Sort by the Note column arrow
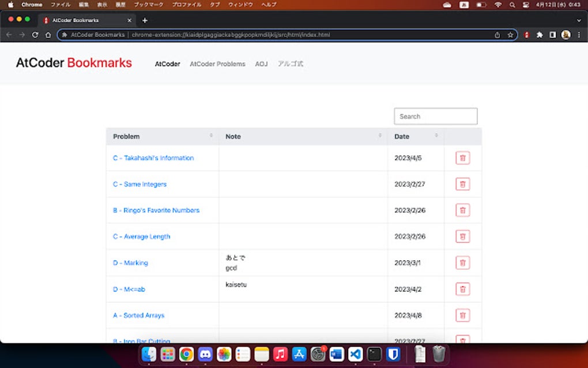 click(x=379, y=136)
